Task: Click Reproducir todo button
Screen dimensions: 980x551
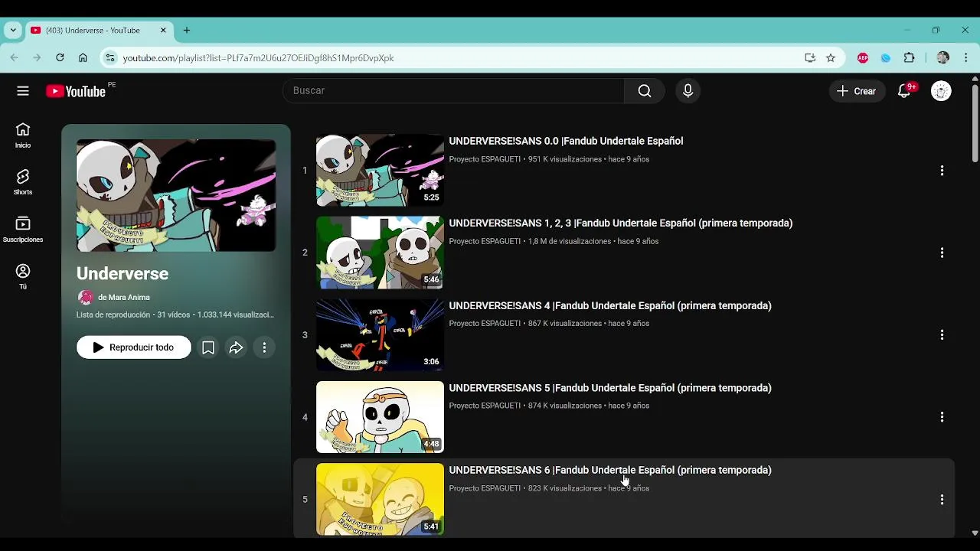Action: tap(134, 347)
